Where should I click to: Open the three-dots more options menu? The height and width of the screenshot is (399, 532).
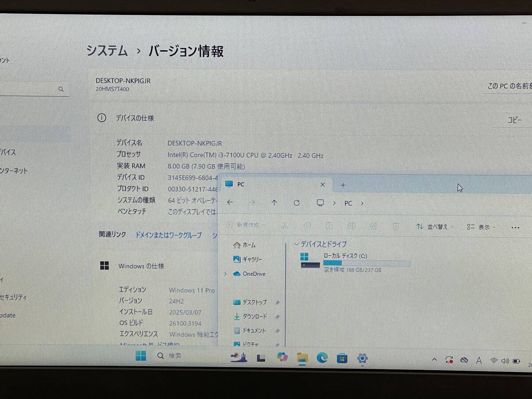point(515,227)
